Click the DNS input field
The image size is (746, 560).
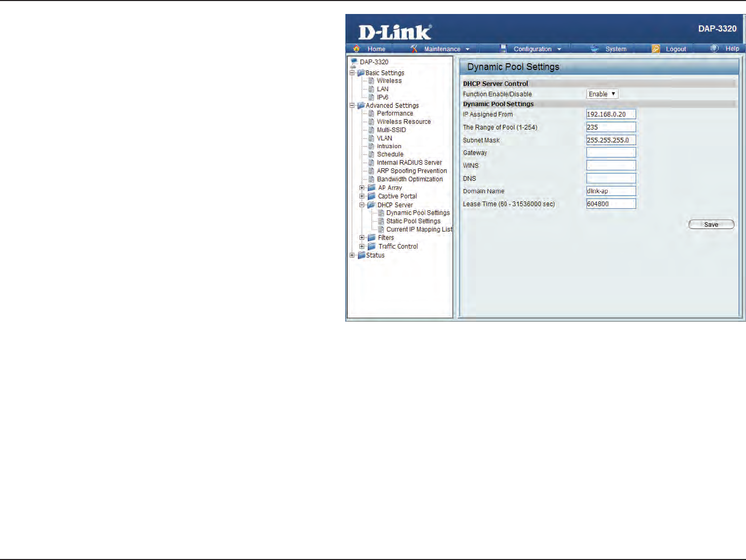coord(611,178)
